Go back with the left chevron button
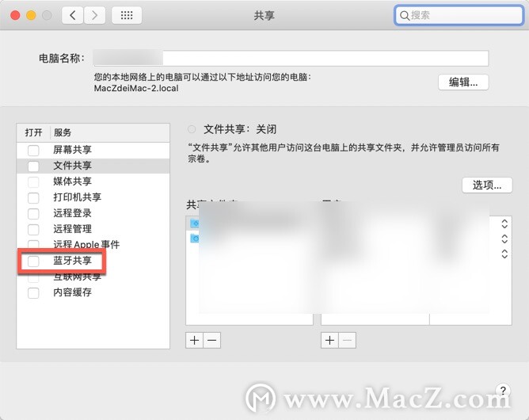 (73, 15)
